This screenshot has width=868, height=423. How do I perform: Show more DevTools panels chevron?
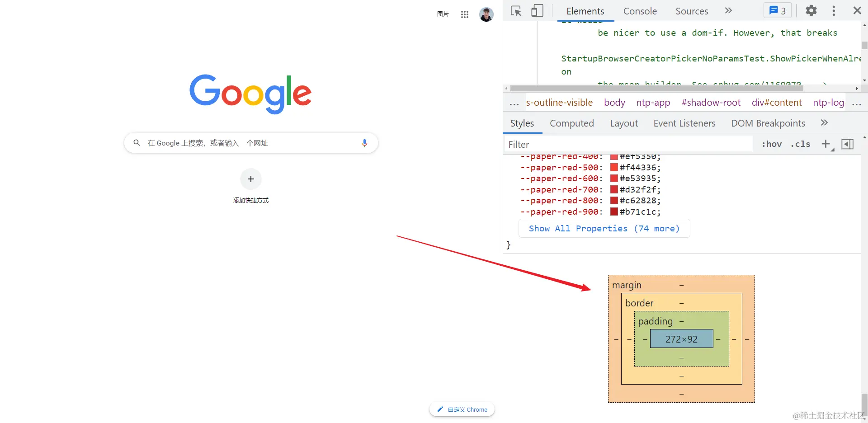(728, 10)
